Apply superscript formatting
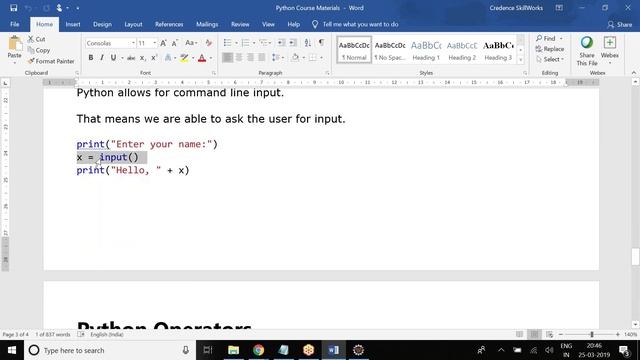 (154, 58)
